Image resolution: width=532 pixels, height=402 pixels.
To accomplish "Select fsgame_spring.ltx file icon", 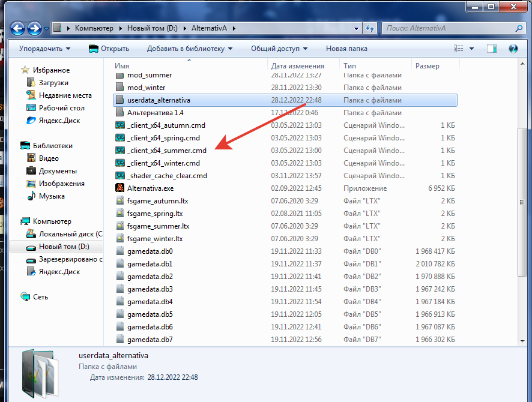I will pos(119,214).
